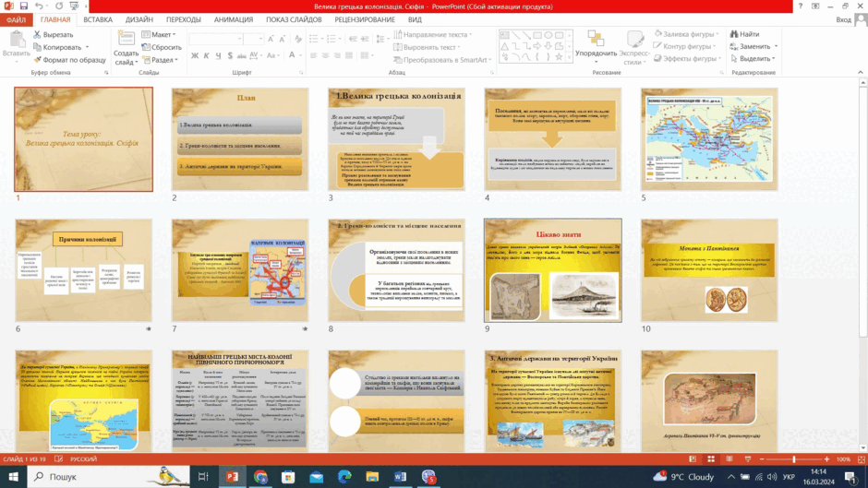The height and width of the screenshot is (488, 868).
Task: Expand the Select (Выделить) dropdown
Action: coord(753,59)
